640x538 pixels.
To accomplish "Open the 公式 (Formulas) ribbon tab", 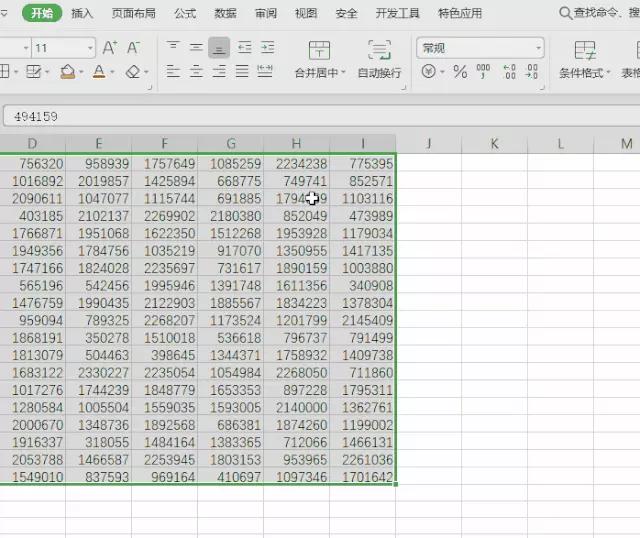I will [x=185, y=14].
